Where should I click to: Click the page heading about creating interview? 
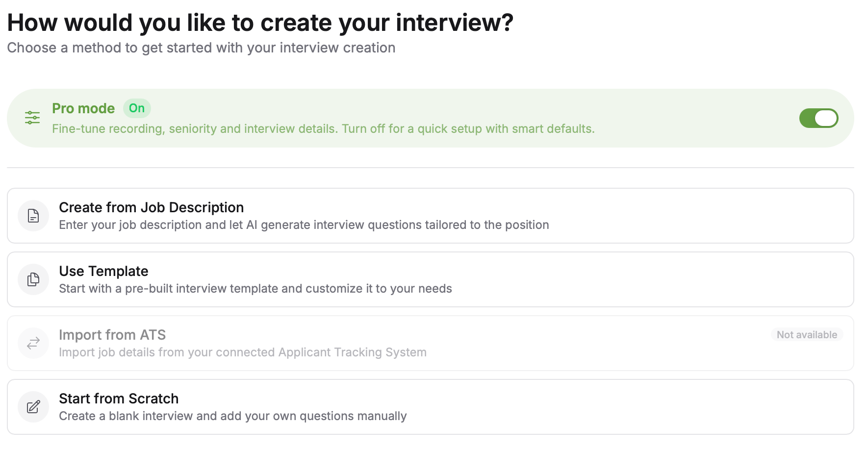pyautogui.click(x=260, y=23)
